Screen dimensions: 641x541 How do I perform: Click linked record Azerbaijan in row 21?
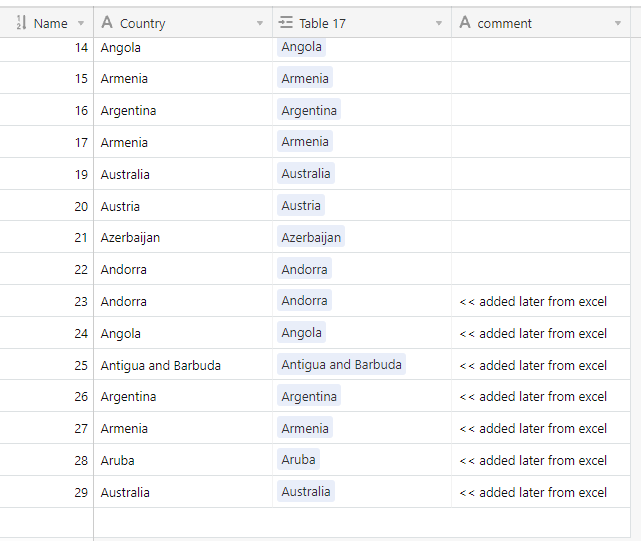311,237
